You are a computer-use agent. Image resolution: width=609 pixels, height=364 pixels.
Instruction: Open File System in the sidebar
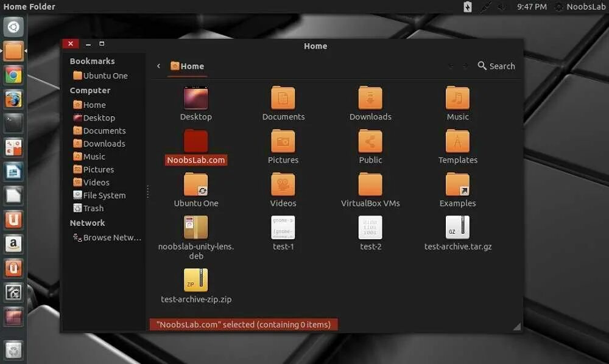[x=99, y=195]
